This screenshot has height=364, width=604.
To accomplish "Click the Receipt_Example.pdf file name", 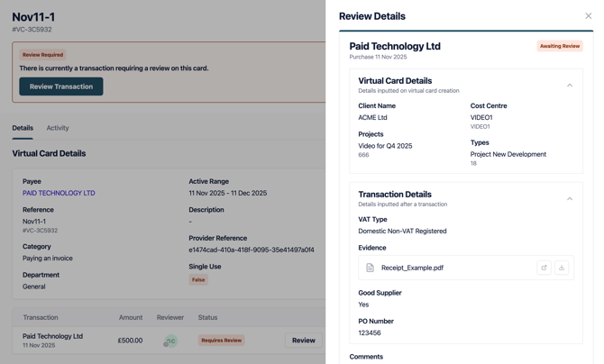I will point(412,268).
